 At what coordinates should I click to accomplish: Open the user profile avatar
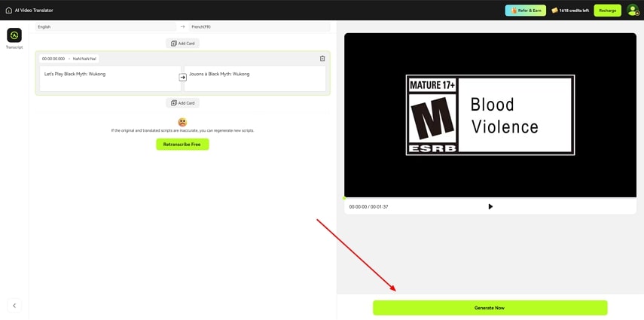(633, 10)
